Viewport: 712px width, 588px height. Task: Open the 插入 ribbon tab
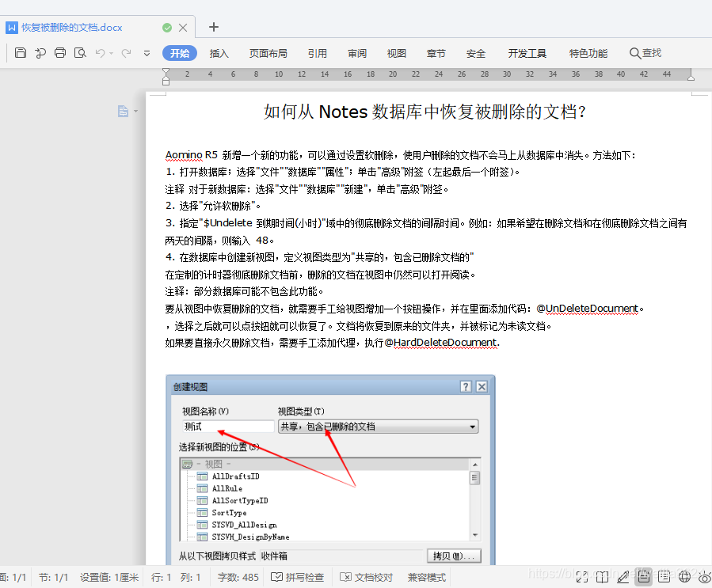[219, 54]
